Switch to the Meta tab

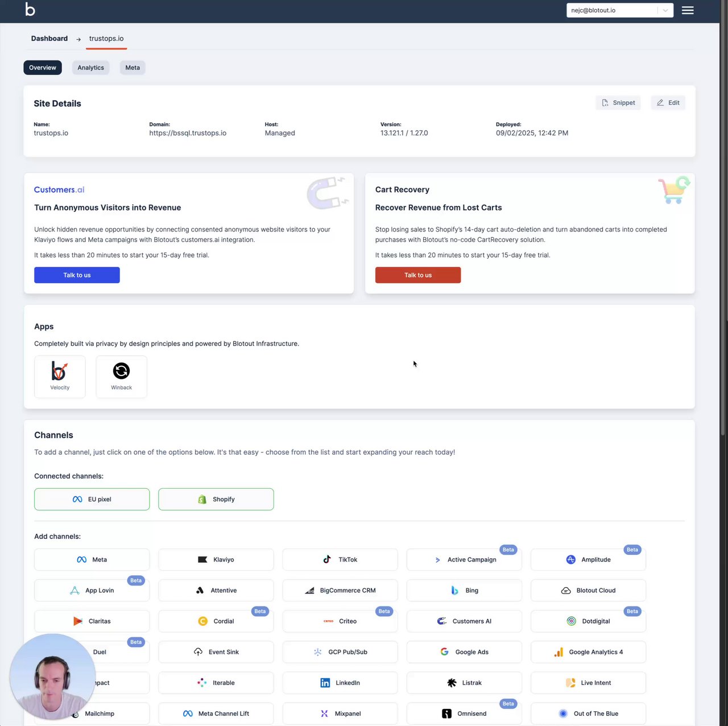click(x=133, y=68)
